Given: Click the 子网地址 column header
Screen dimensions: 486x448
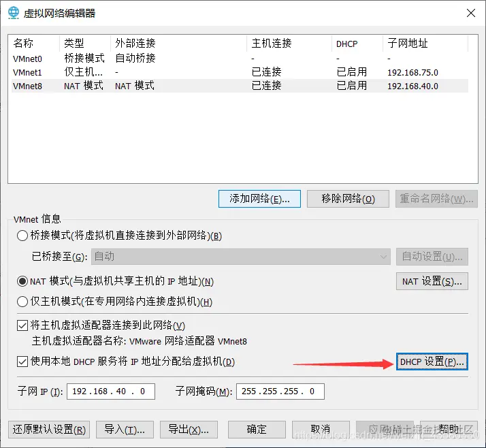Looking at the screenshot, I should [x=425, y=44].
